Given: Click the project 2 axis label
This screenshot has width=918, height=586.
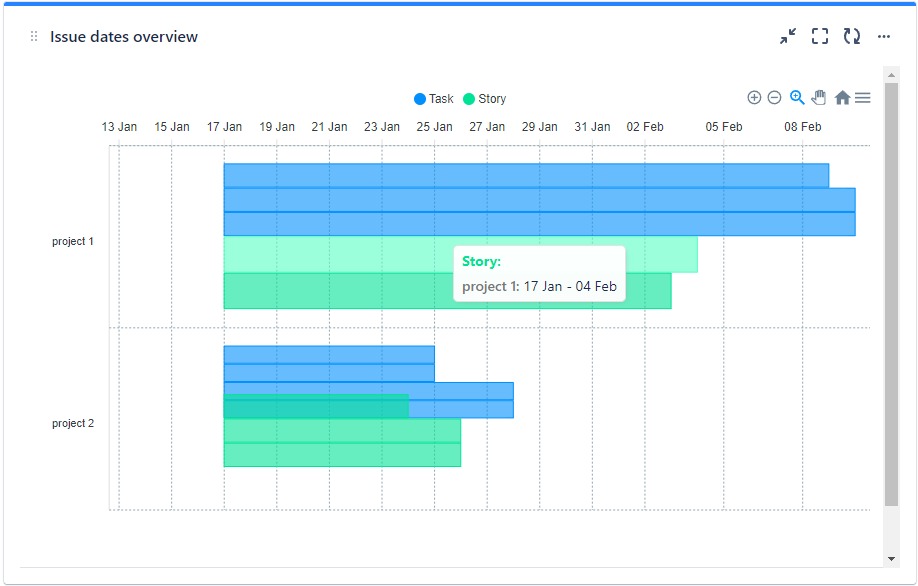Looking at the screenshot, I should coord(73,423).
